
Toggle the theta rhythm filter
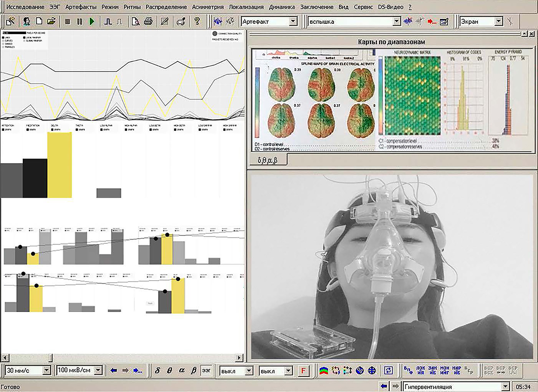tap(169, 370)
